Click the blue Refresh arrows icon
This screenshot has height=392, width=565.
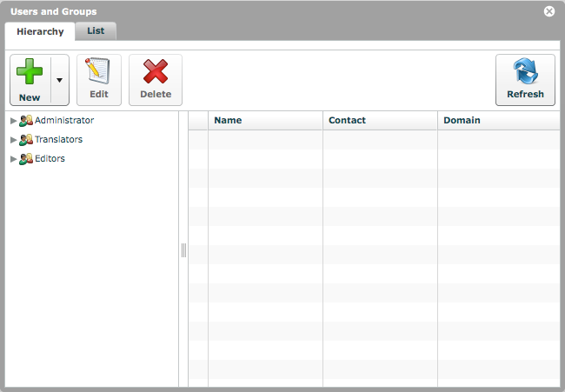click(x=525, y=71)
